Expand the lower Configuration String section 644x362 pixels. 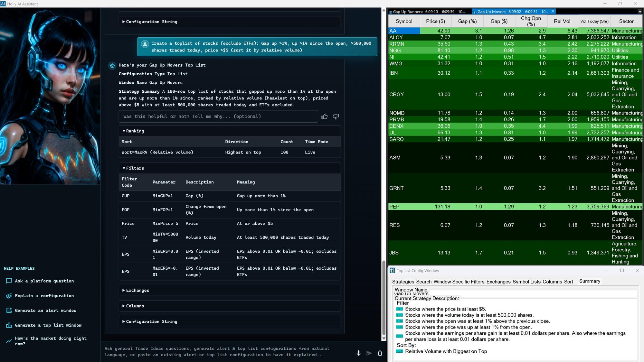pyautogui.click(x=230, y=321)
